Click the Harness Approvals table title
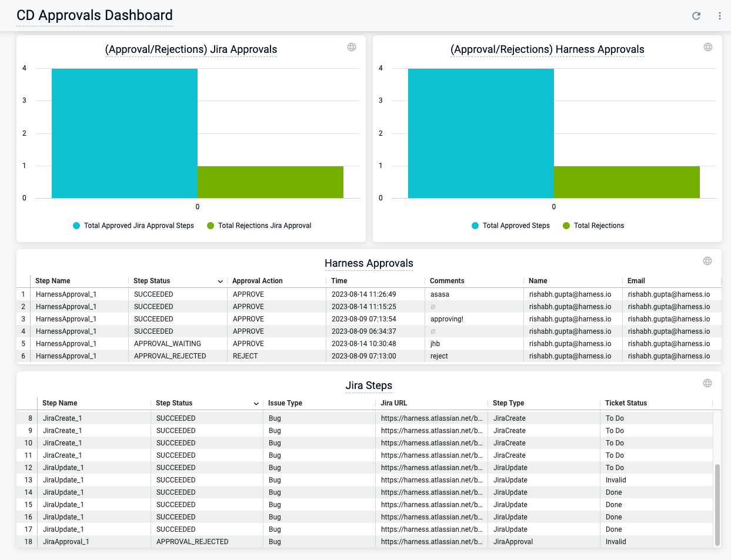Image resolution: width=731 pixels, height=560 pixels. pos(369,263)
